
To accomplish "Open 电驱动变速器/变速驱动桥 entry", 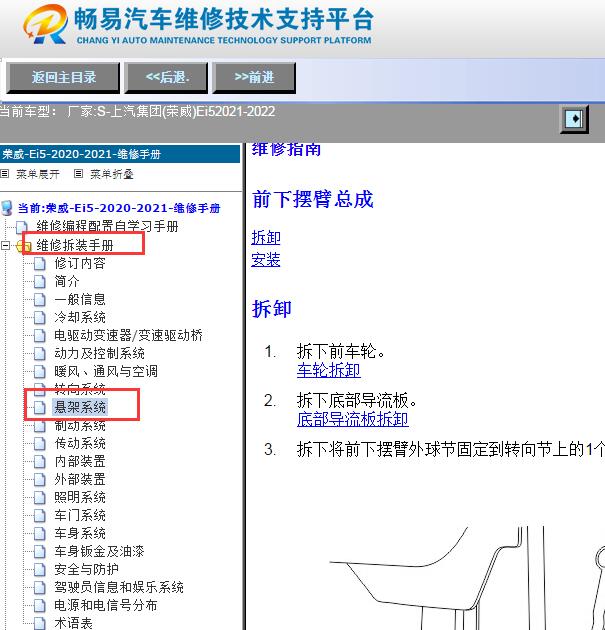I will (x=128, y=335).
